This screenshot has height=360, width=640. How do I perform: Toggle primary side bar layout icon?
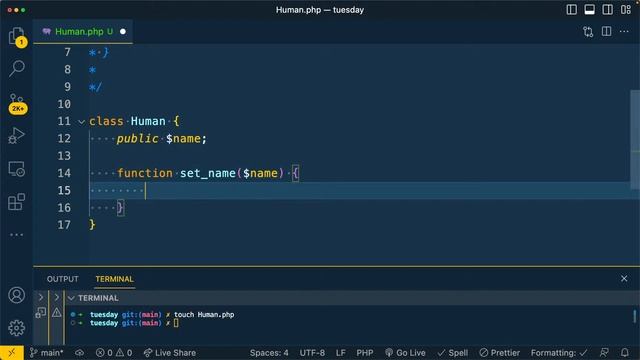pyautogui.click(x=571, y=10)
